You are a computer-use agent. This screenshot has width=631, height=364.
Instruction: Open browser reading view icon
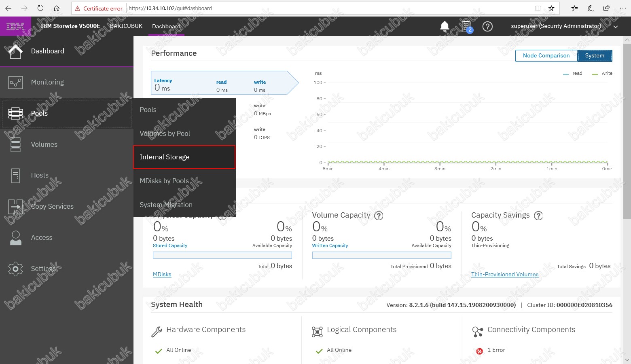(x=538, y=8)
